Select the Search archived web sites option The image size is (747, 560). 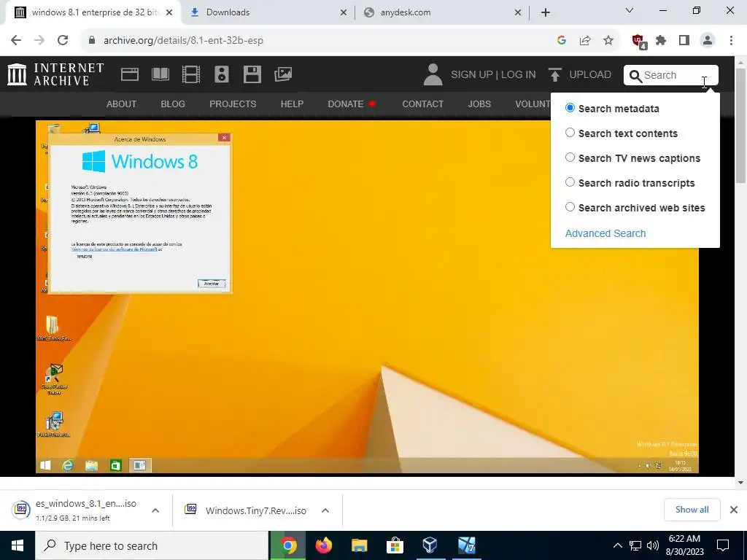570,206
